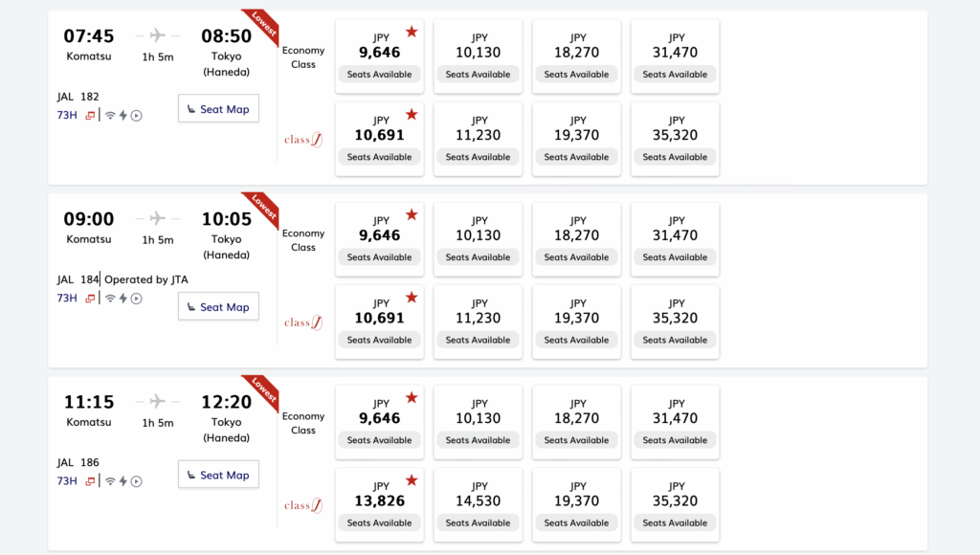Click the power outlet icon for JAL 184

pos(123,299)
